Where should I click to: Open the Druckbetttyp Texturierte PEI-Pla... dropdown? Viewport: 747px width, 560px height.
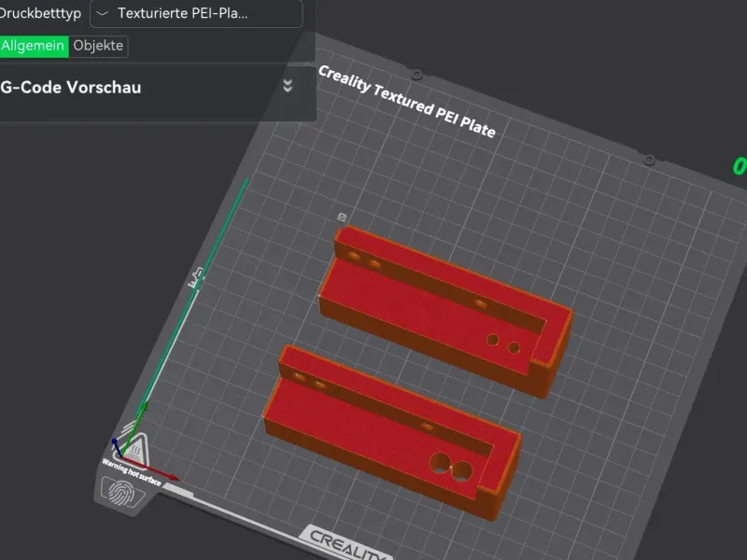coord(196,13)
